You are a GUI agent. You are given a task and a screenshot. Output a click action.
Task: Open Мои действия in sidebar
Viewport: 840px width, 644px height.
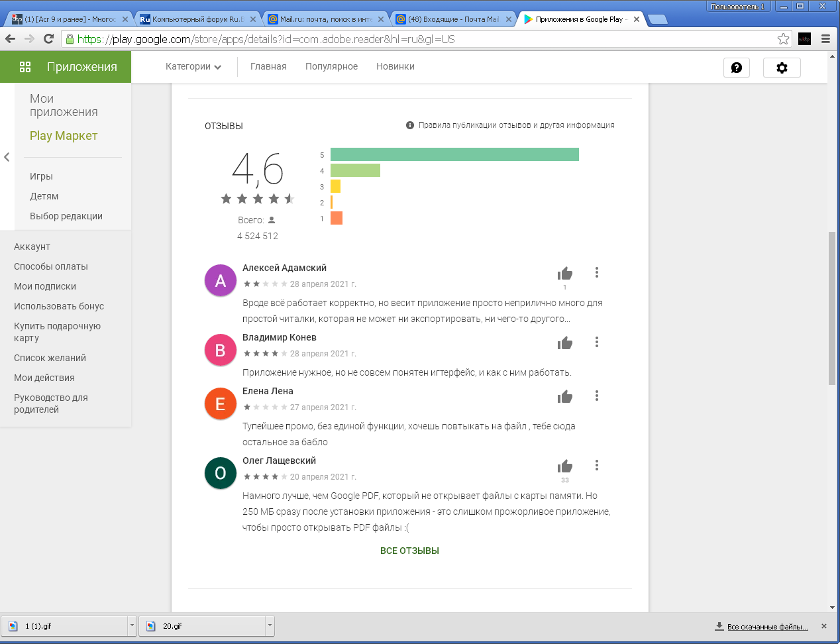[x=44, y=378]
